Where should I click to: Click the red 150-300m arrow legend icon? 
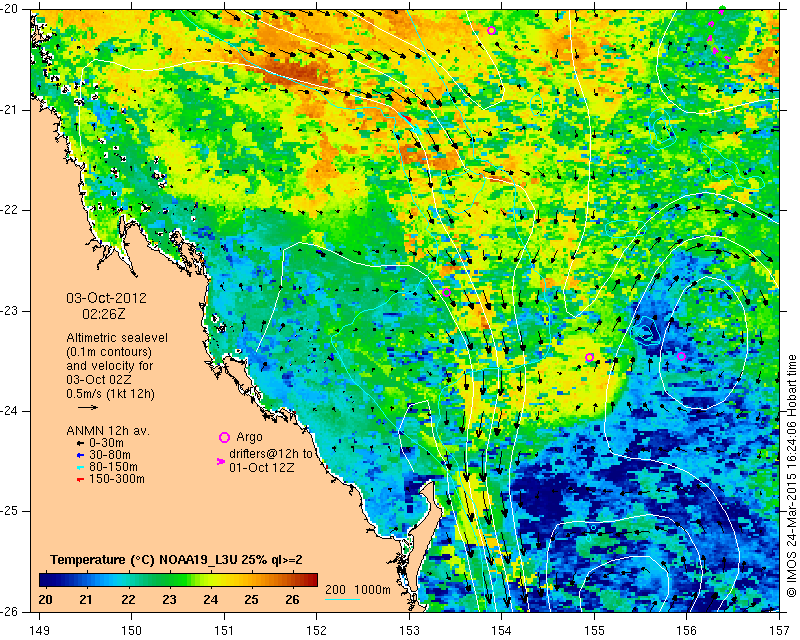(x=80, y=479)
